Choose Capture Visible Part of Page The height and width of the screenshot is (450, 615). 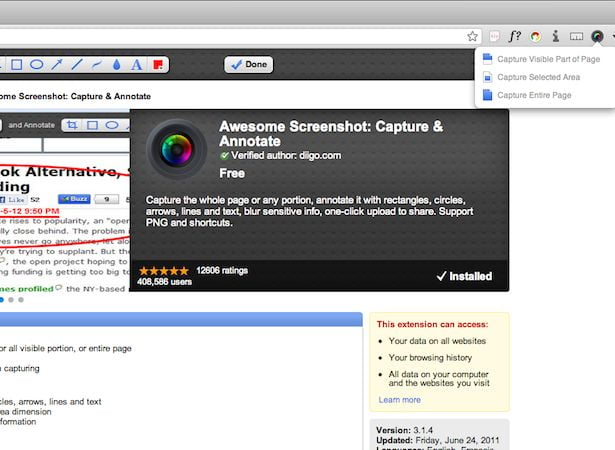pyautogui.click(x=548, y=59)
